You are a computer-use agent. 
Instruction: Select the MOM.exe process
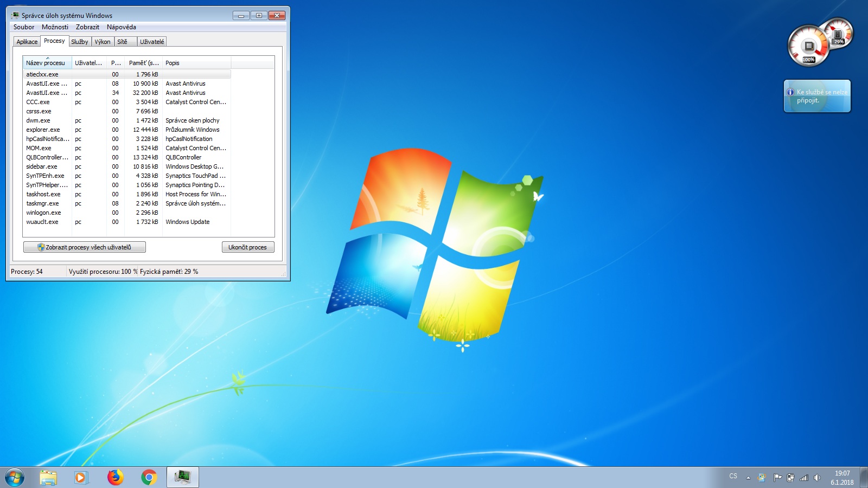127,148
